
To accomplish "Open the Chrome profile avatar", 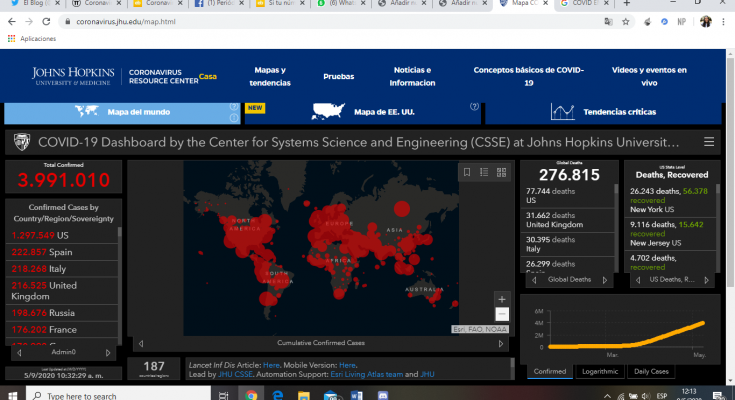I will click(705, 22).
